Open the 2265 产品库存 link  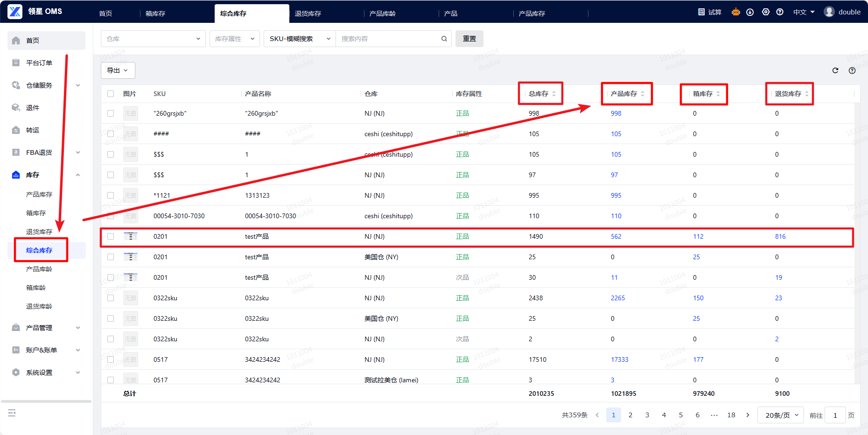(618, 298)
